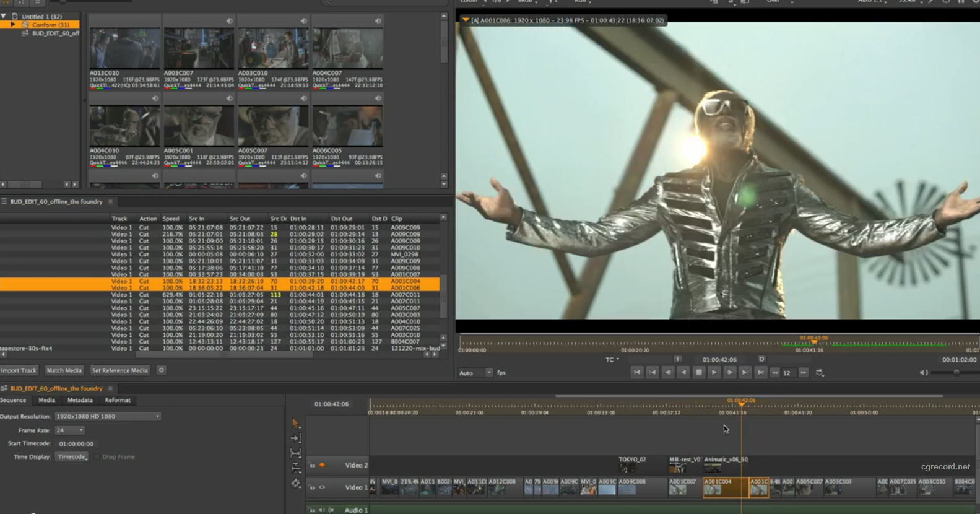980x514 pixels.
Task: Open viewer clip info dropdown triangle
Action: click(x=466, y=20)
